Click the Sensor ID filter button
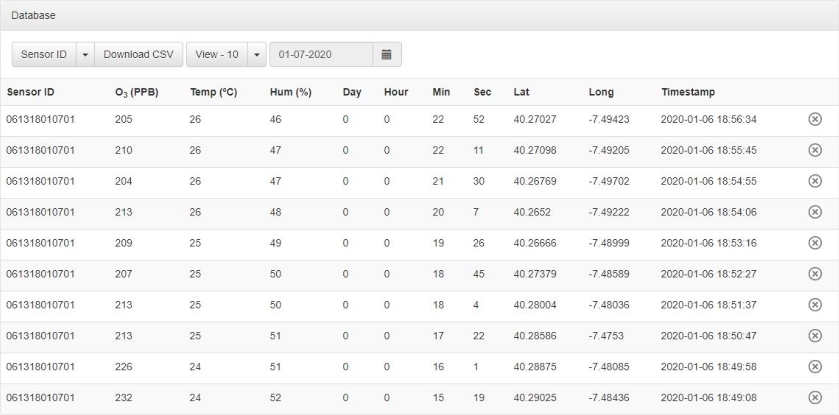Image resolution: width=839 pixels, height=415 pixels. (x=44, y=54)
